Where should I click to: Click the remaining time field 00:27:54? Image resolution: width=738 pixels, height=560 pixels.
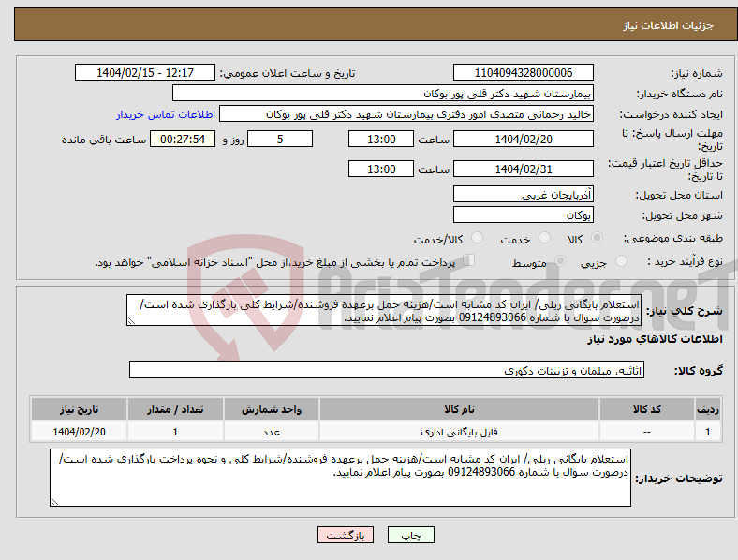[x=183, y=139]
